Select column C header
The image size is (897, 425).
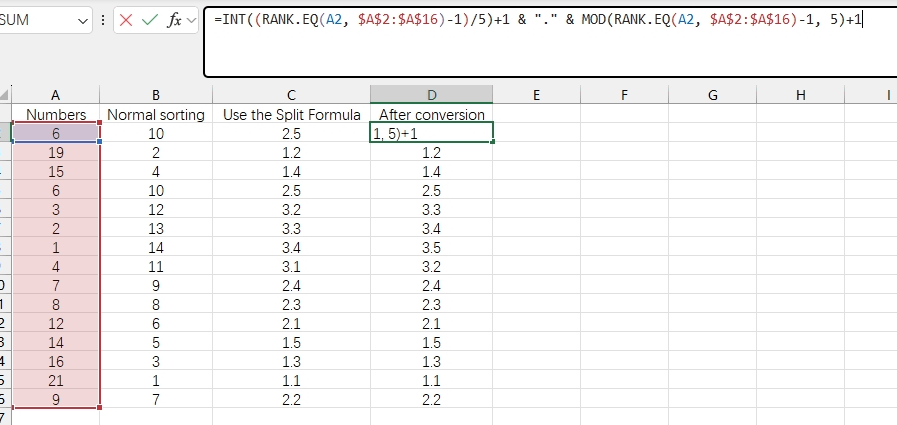pyautogui.click(x=291, y=95)
